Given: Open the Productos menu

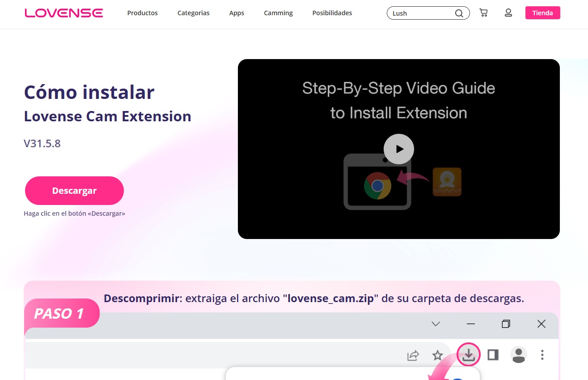Looking at the screenshot, I should tap(142, 13).
